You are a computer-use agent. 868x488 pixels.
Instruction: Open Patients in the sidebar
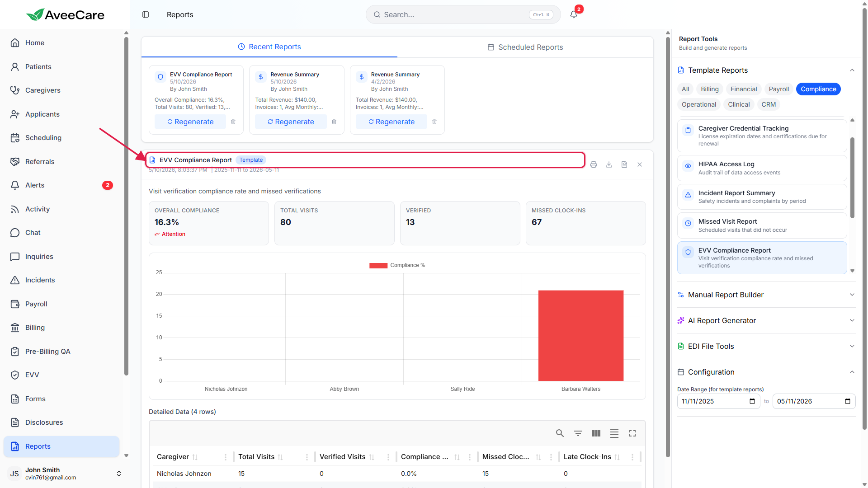click(61, 67)
